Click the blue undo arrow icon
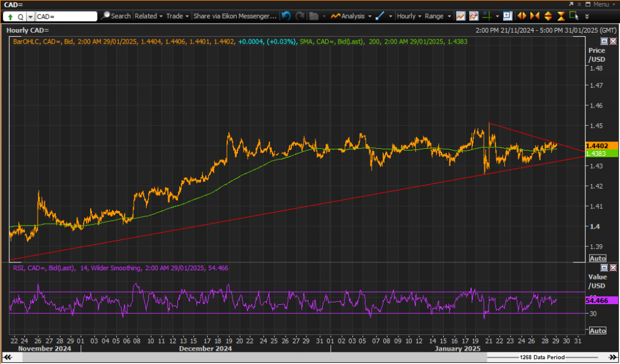The image size is (620, 364). point(286,16)
